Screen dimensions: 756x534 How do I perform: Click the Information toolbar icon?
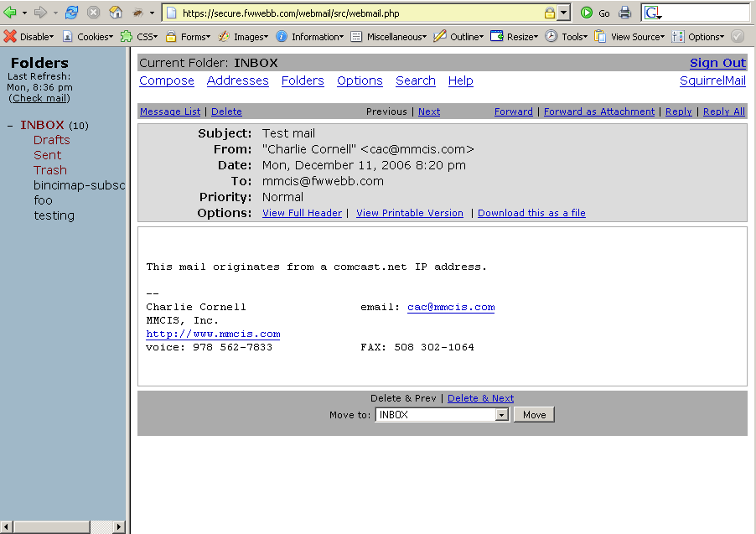(282, 37)
